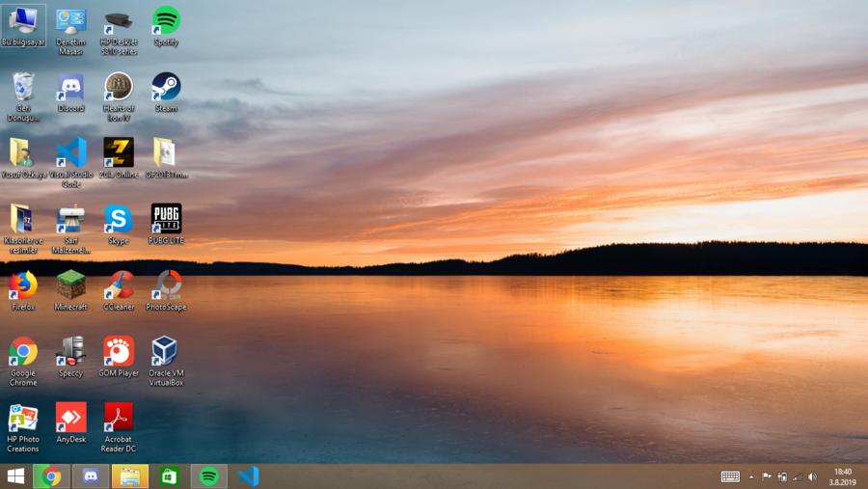Select the Firefox desktop shortcut
Screen dimensions: 868x489
pyautogui.click(x=23, y=290)
